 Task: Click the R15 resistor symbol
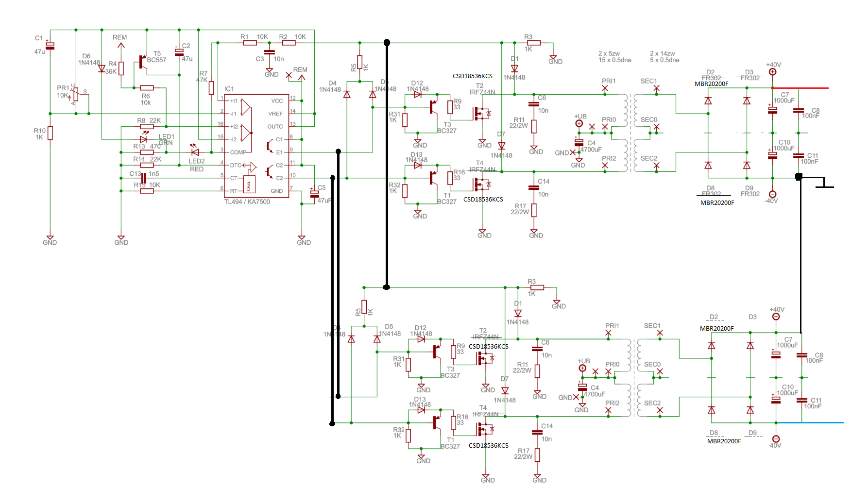(x=147, y=191)
